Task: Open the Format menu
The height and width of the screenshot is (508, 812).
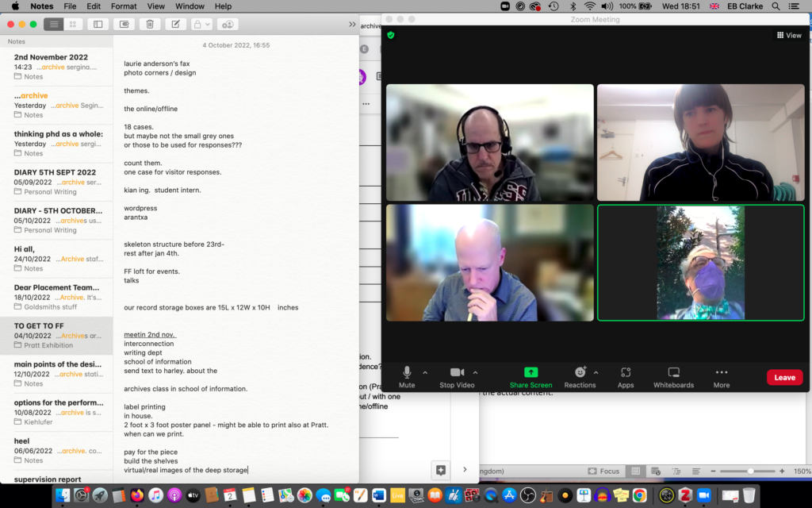Action: tap(124, 6)
